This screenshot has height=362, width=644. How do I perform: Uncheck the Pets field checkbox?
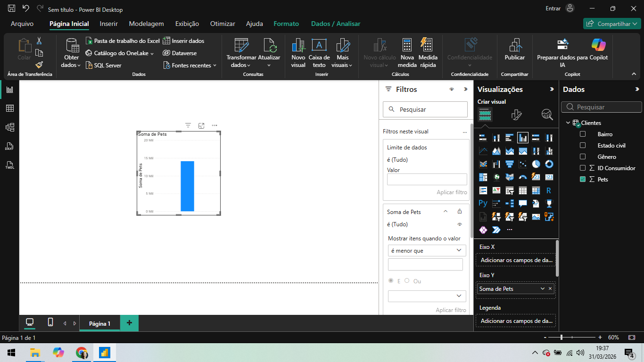tap(583, 180)
